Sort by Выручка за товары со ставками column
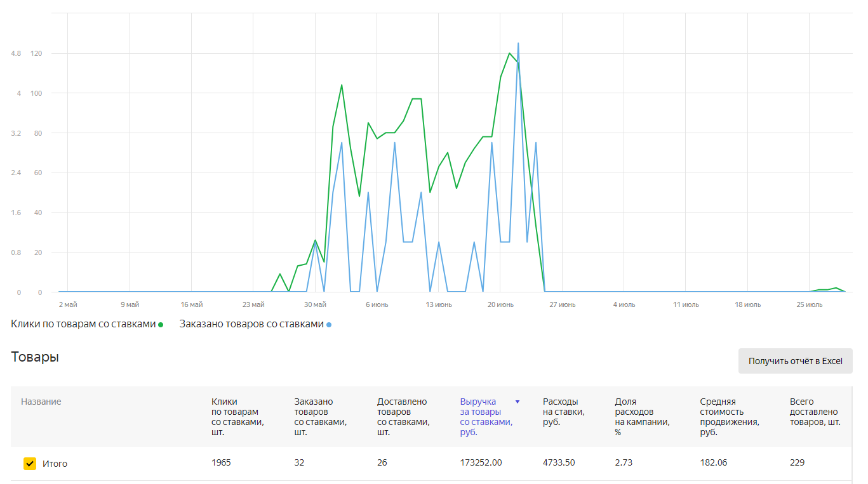 pos(486,417)
